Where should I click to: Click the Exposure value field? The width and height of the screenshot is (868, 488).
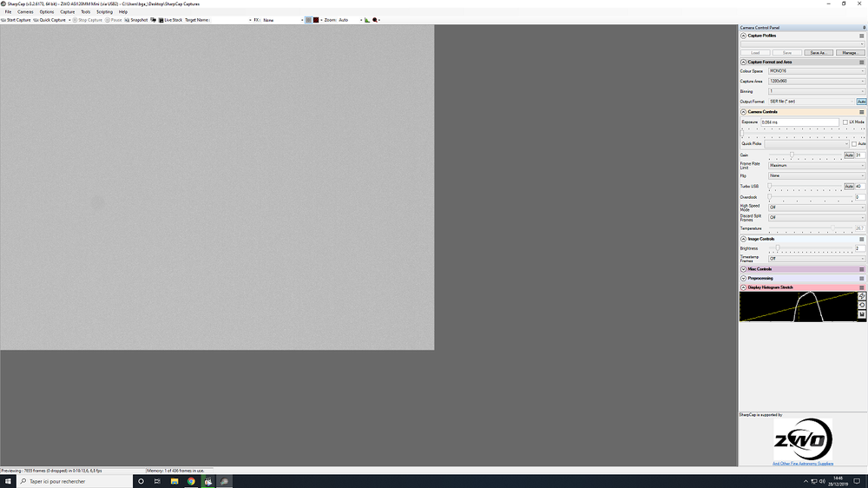click(800, 122)
